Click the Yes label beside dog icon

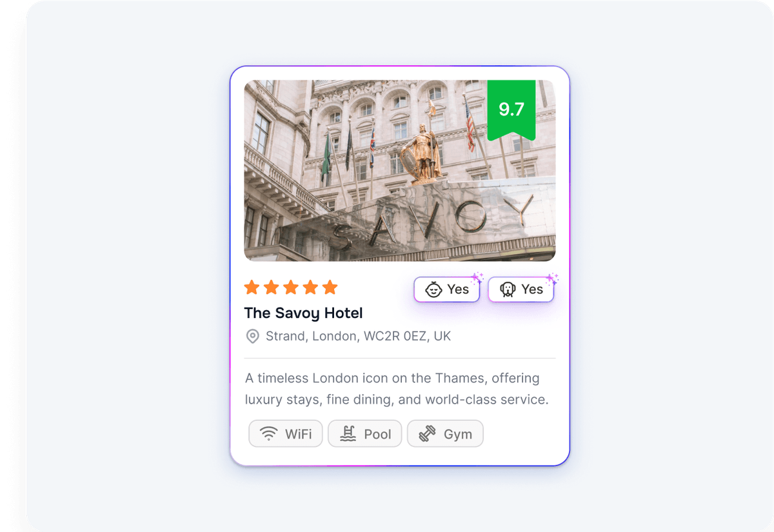coord(532,290)
